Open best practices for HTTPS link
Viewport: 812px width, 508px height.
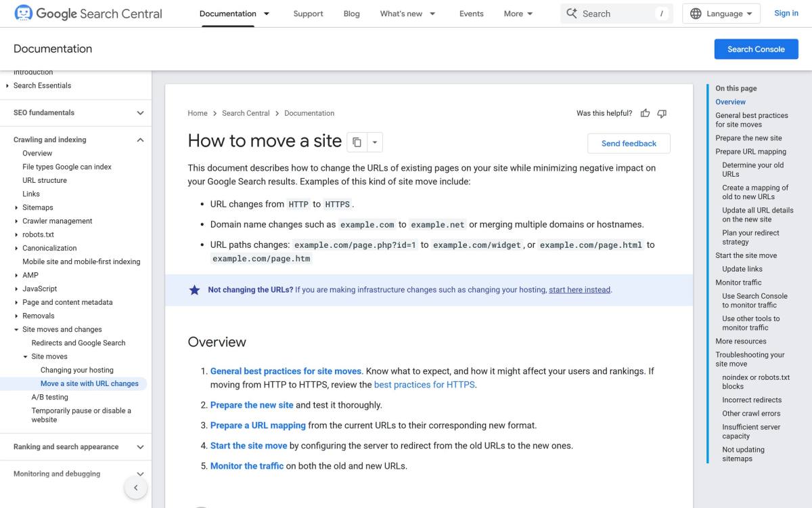424,385
